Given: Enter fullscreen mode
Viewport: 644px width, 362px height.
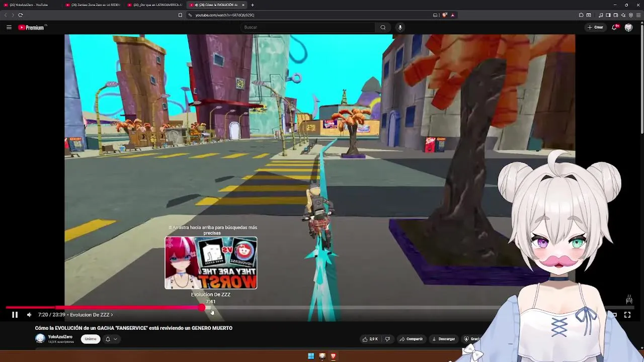Looking at the screenshot, I should [x=627, y=315].
